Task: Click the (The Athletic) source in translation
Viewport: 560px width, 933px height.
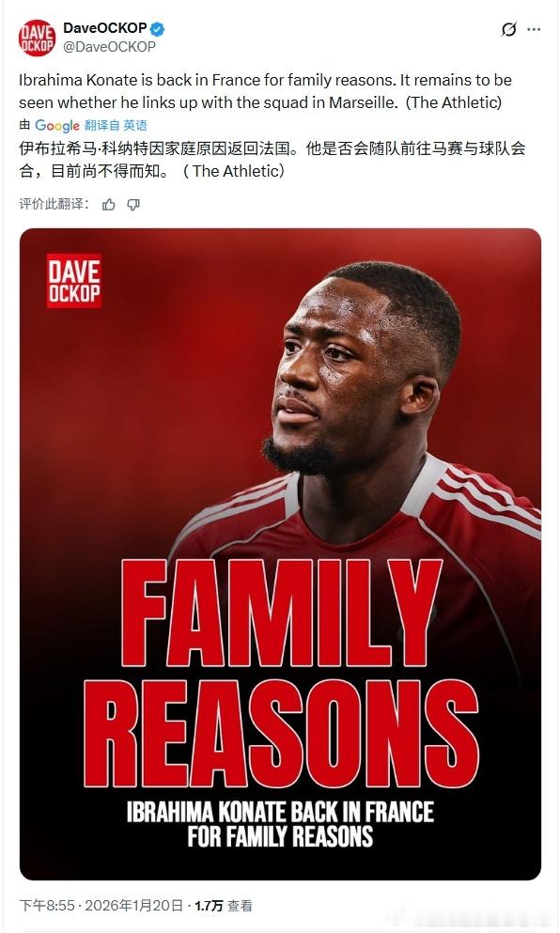Action: click(x=233, y=171)
